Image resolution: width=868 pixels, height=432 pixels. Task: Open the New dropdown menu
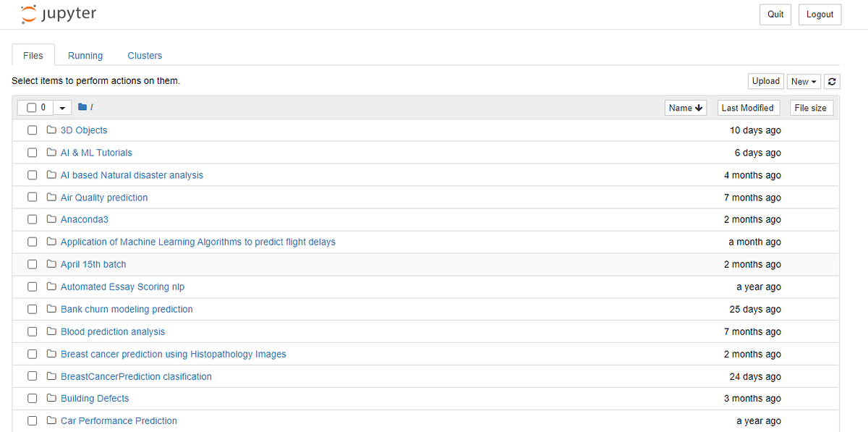pyautogui.click(x=804, y=81)
